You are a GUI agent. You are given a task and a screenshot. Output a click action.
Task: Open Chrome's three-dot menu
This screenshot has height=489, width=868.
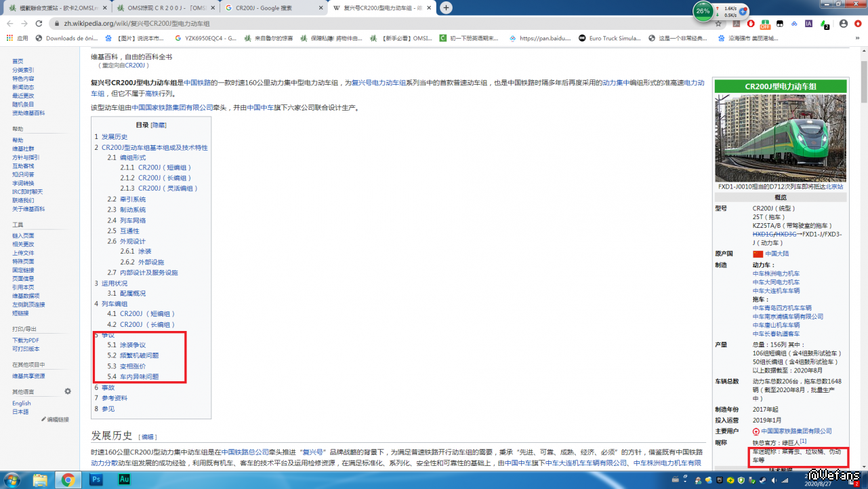(x=859, y=23)
